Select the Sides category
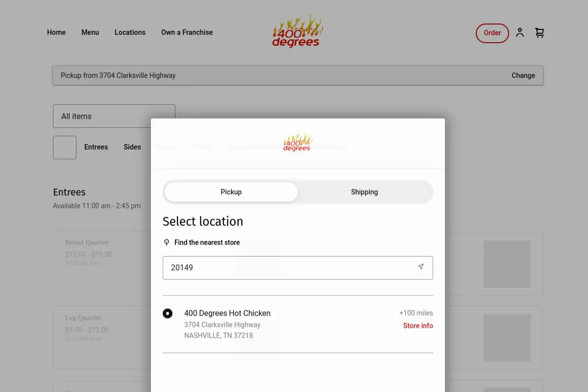Screen dimensions: 588x392 point(132,147)
